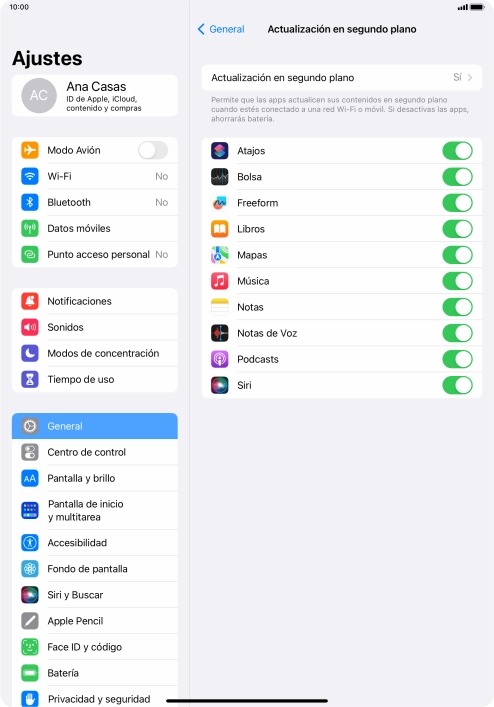Open Tiempo de uso hourglass icon

pos(30,380)
